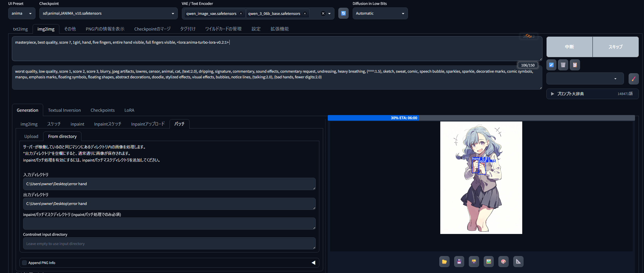Image resolution: width=644 pixels, height=273 pixels.
Task: Click into the positive prompt text box
Action: coord(277,49)
